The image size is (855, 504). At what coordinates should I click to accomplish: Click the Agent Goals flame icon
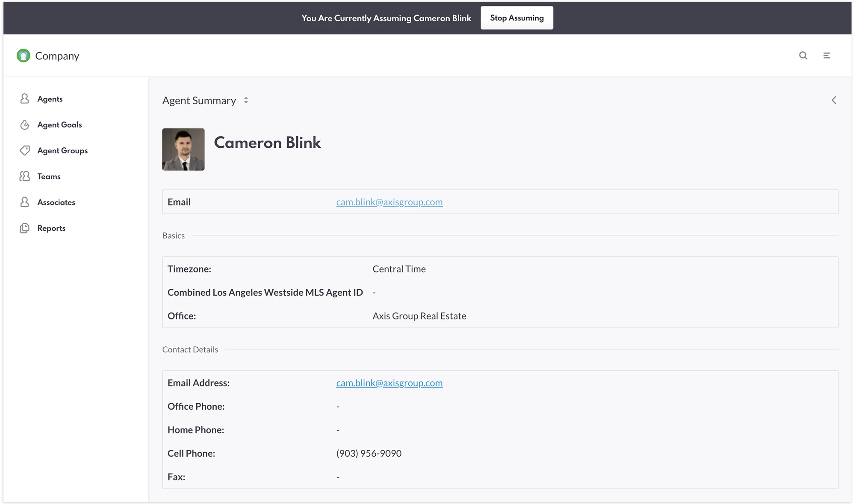click(25, 125)
